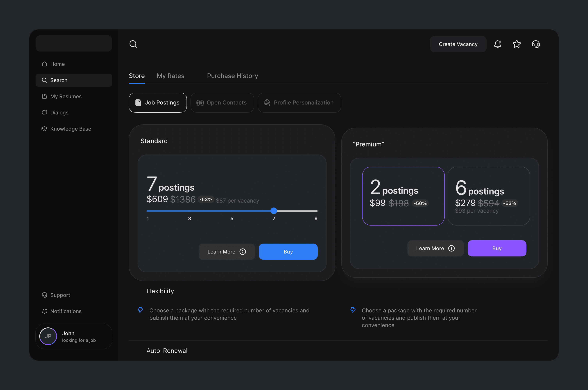Screen dimensions: 588x390
Task: Click the Notifications bell icon in sidebar
Action: pyautogui.click(x=44, y=311)
